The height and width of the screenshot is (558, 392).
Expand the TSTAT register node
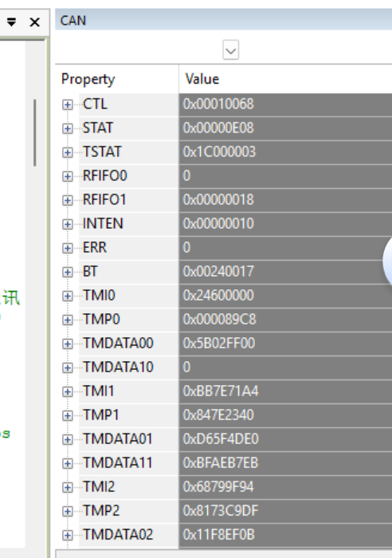(67, 153)
